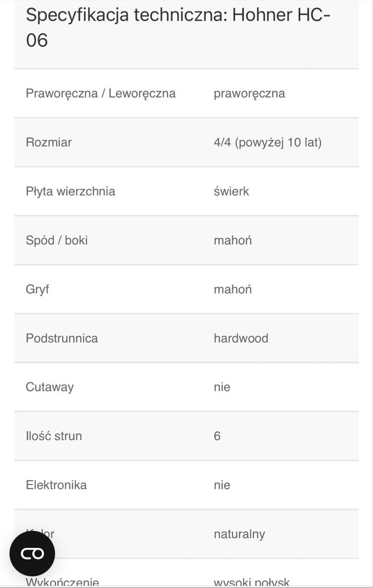
Task: Click the nie value next to Cutaway
Action: click(222, 387)
